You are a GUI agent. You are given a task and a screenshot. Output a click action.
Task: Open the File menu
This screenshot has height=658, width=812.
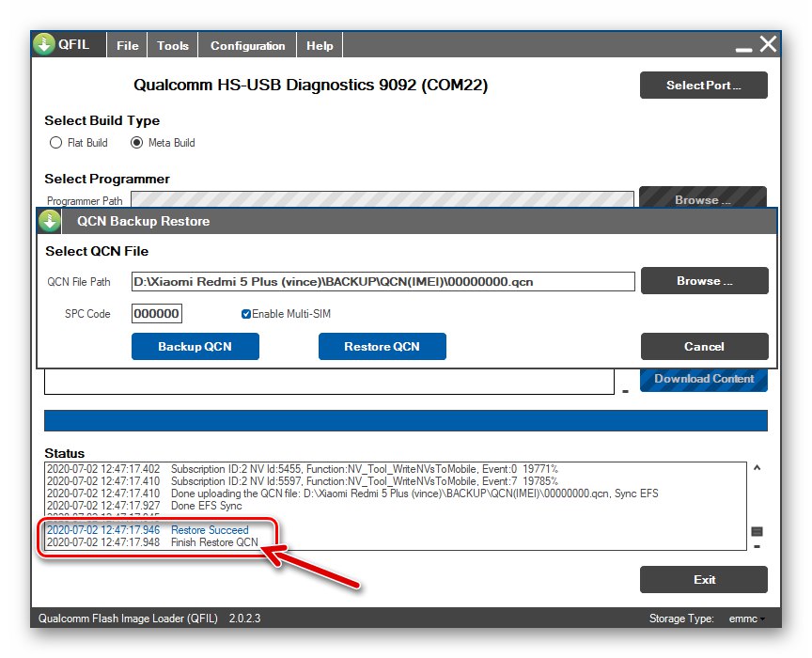coord(128,46)
